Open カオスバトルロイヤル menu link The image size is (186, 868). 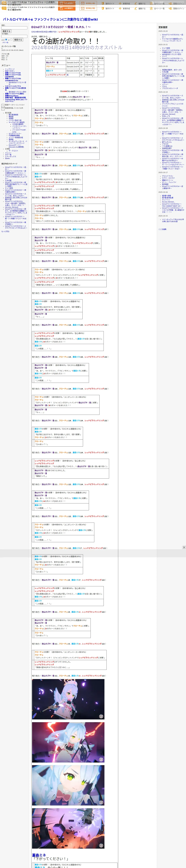point(13,86)
